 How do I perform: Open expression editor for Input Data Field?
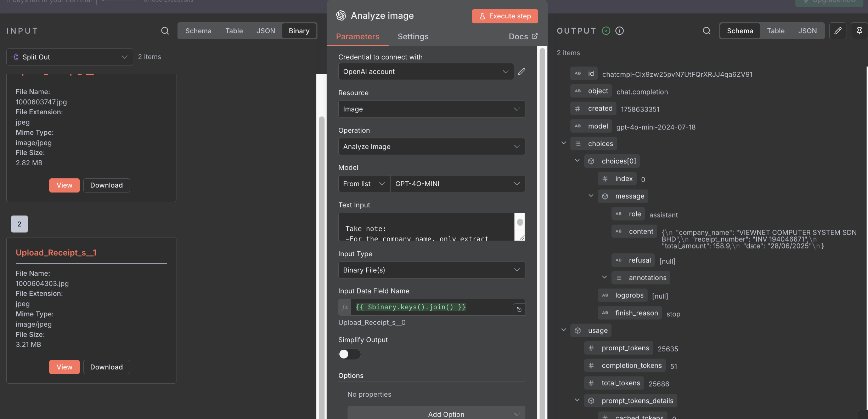click(519, 309)
